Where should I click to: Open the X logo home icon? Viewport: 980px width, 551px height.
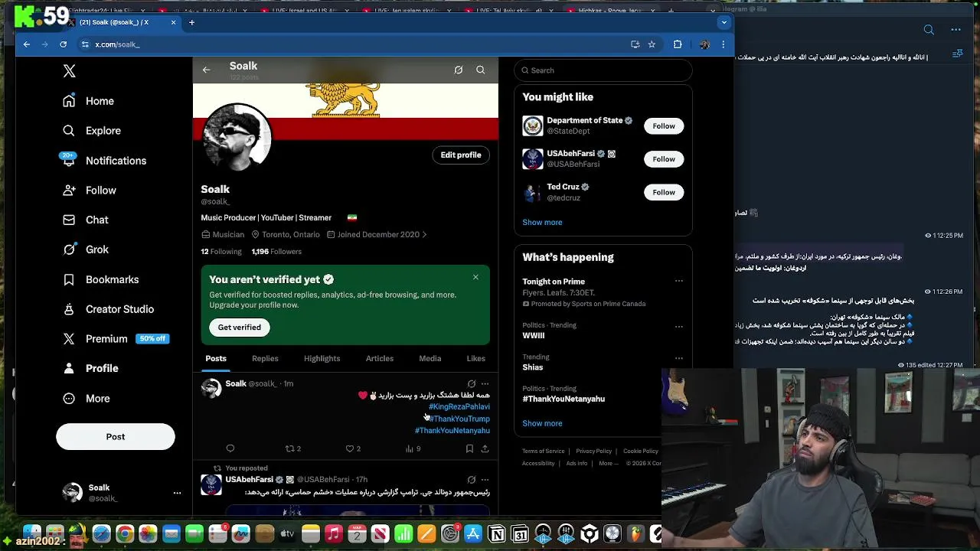click(69, 71)
